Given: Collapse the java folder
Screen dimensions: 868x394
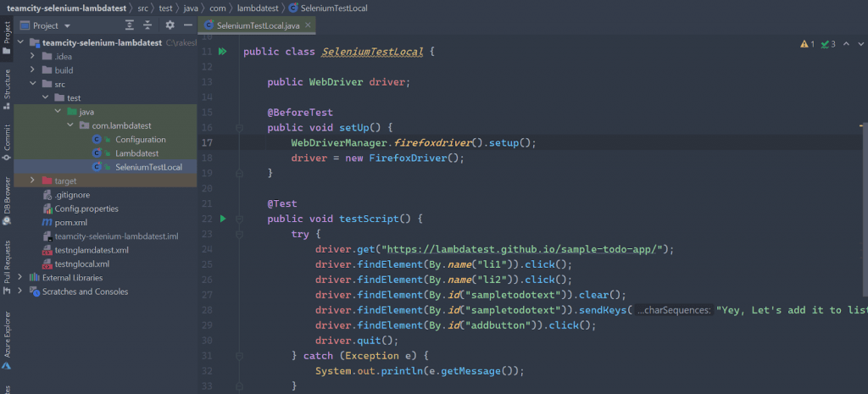Looking at the screenshot, I should click(x=58, y=112).
